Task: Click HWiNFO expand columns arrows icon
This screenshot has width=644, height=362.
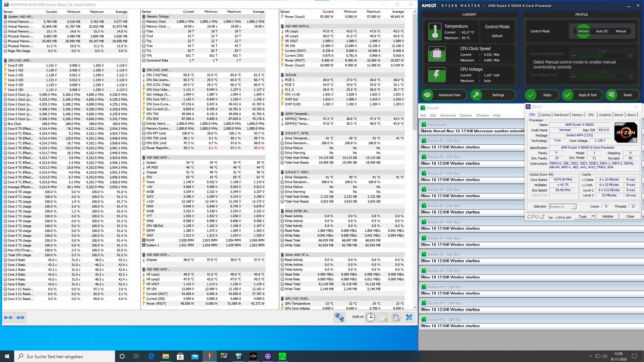Action: (8, 317)
